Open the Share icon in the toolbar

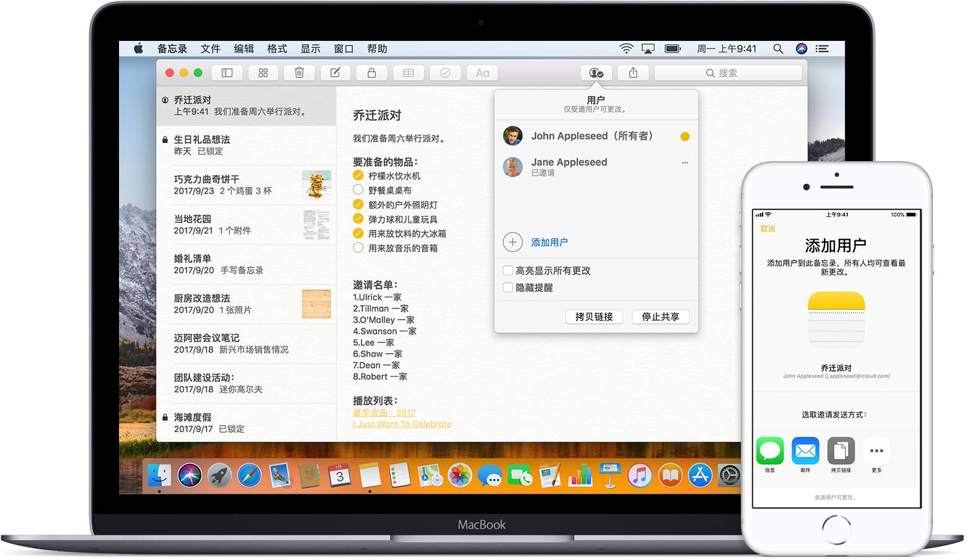[x=633, y=72]
